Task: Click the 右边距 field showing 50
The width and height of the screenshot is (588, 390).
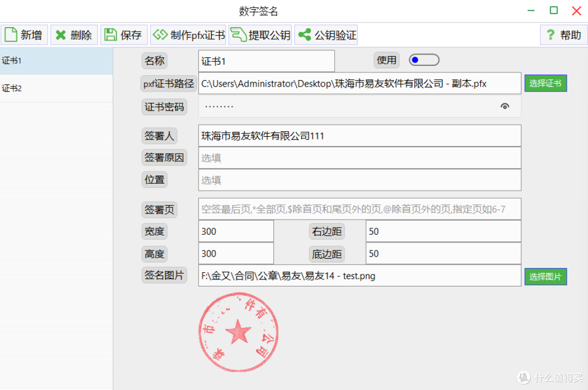Action: point(444,231)
